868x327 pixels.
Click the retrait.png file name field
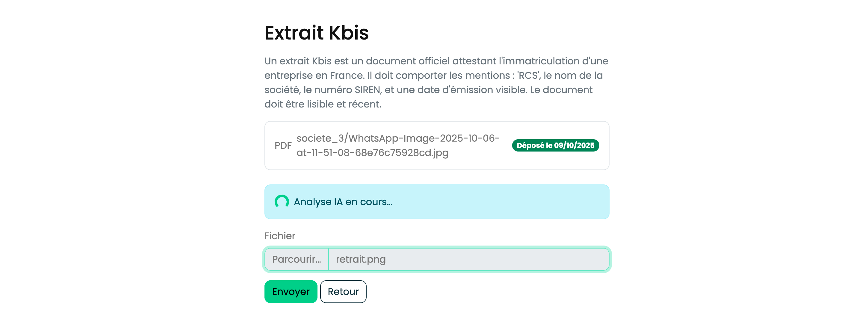pyautogui.click(x=468, y=259)
